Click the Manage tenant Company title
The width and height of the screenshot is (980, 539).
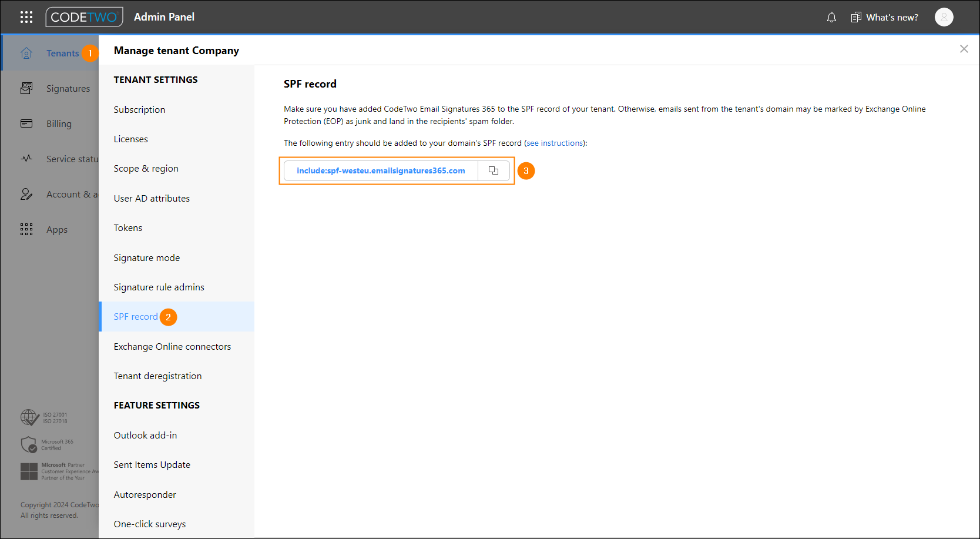pyautogui.click(x=176, y=51)
